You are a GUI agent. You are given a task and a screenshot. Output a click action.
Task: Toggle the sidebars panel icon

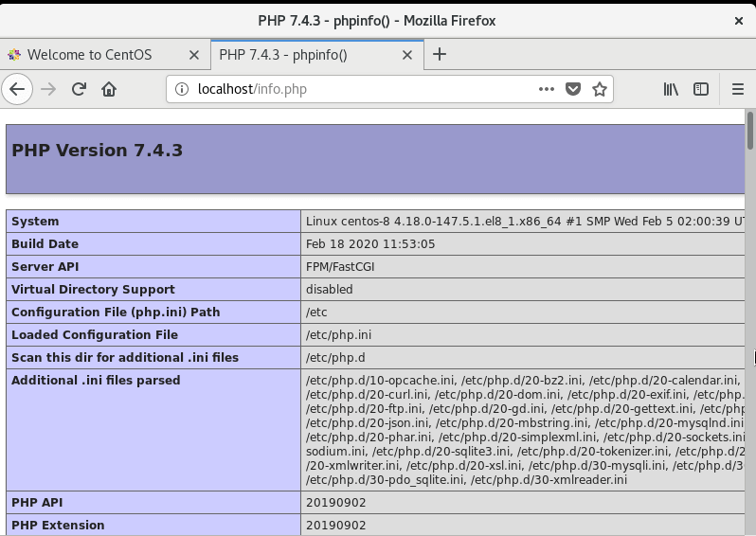[700, 89]
